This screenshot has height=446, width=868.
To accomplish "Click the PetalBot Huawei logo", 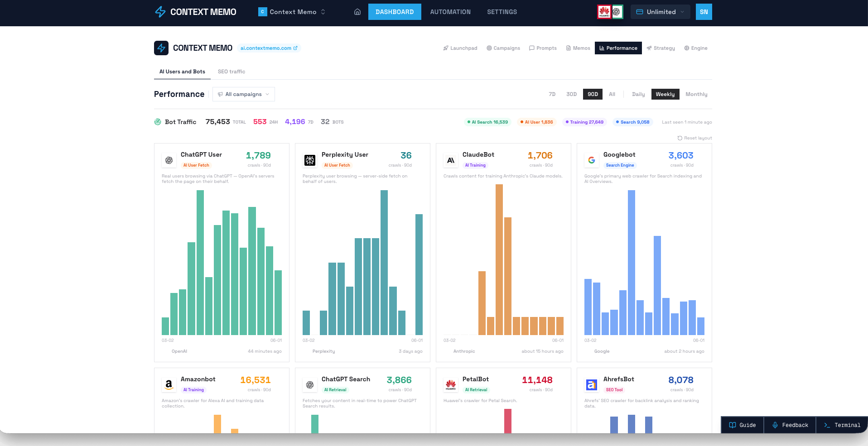I will tap(451, 384).
